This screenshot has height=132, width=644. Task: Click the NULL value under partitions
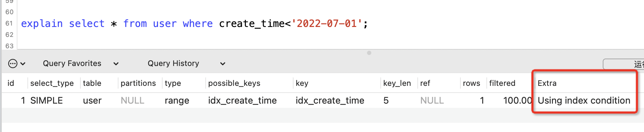click(132, 100)
